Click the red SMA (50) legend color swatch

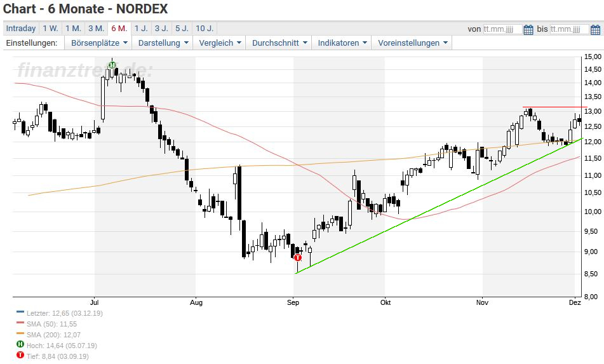click(x=20, y=323)
